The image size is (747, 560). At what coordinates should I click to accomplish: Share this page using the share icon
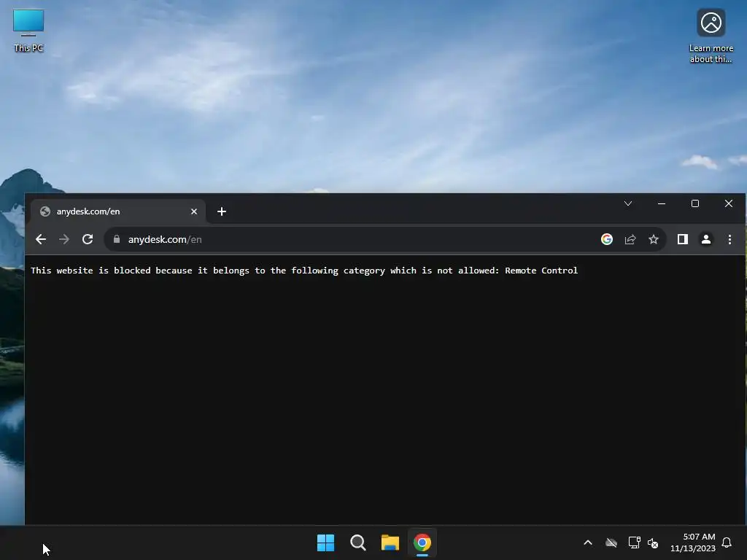click(630, 239)
